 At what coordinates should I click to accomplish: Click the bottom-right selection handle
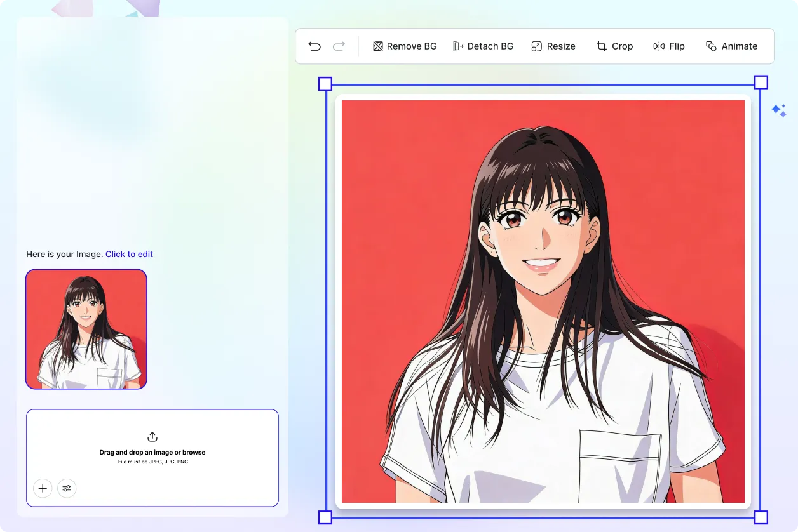[x=761, y=518]
